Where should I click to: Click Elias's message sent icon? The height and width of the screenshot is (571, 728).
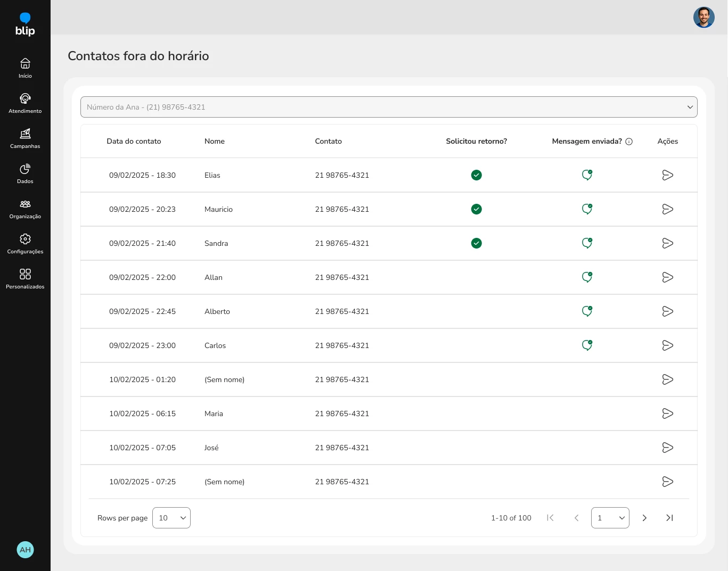tap(587, 175)
